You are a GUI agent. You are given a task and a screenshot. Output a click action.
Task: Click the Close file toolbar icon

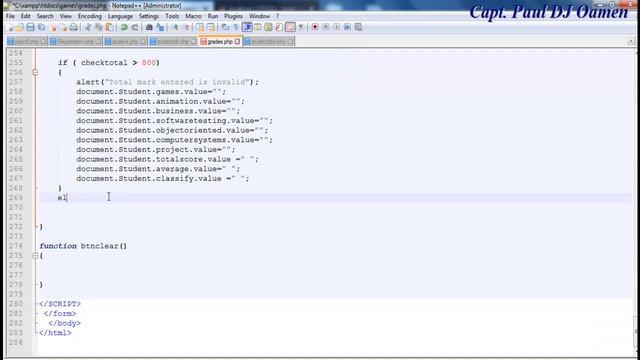(x=53, y=27)
